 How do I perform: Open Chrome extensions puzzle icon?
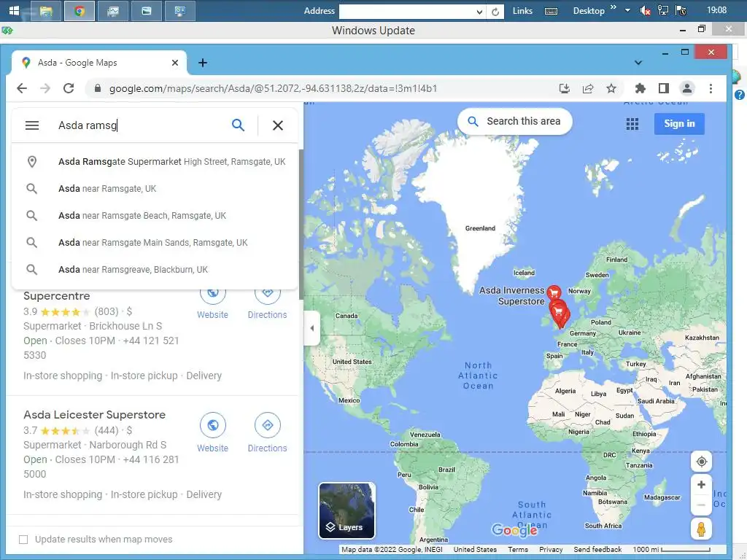(640, 88)
